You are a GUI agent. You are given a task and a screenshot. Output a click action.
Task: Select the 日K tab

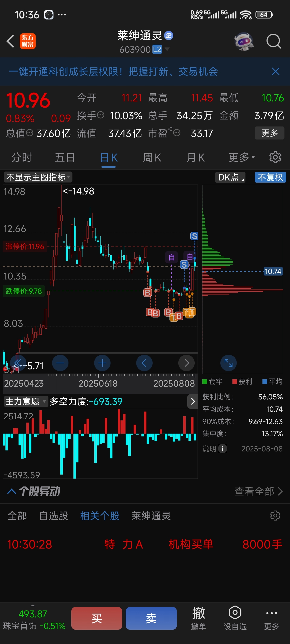click(109, 158)
